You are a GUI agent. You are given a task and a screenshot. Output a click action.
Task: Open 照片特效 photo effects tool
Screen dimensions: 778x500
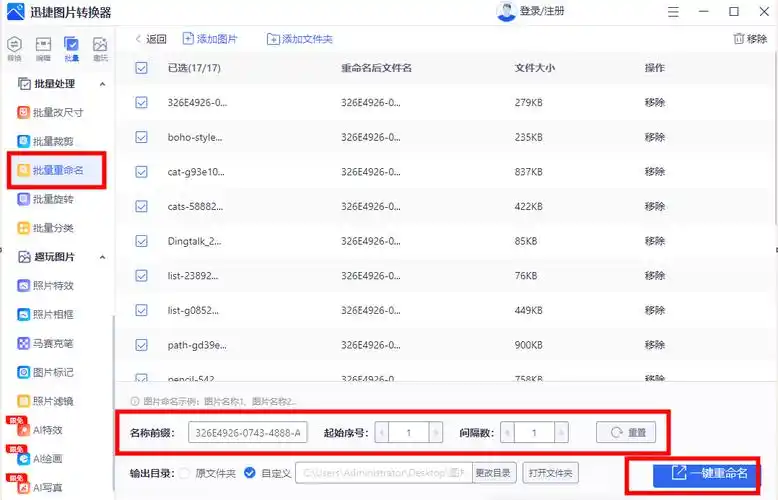point(46,286)
